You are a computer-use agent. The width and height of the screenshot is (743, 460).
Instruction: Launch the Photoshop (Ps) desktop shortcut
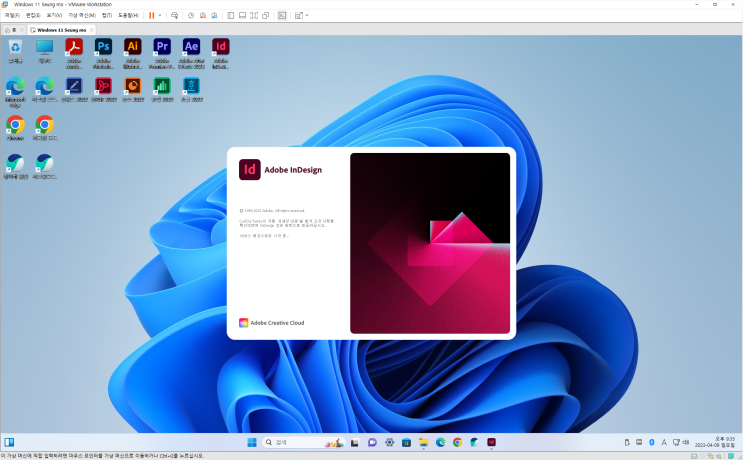pyautogui.click(x=103, y=53)
